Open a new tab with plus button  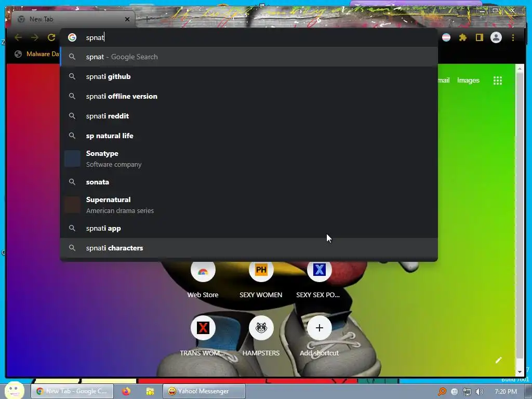(147, 19)
